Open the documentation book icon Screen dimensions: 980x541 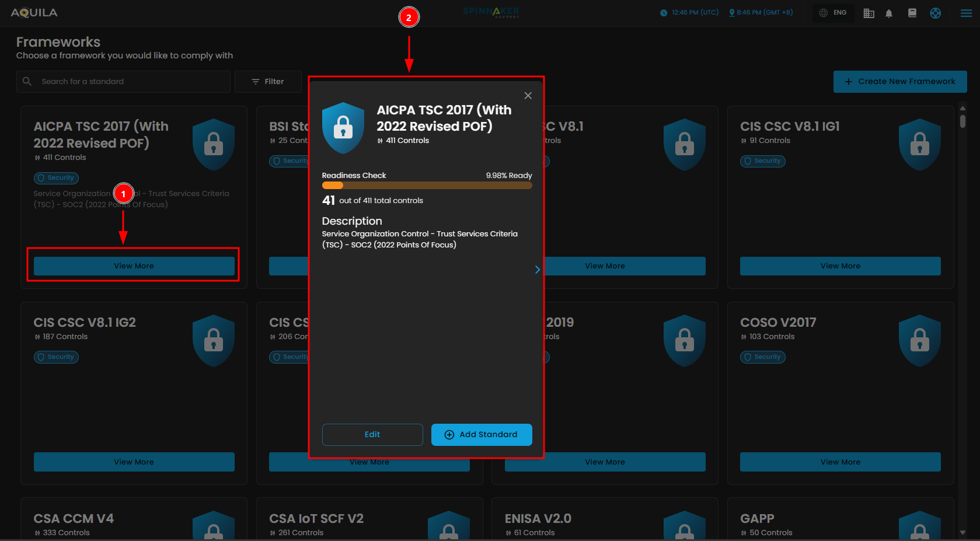click(x=912, y=13)
